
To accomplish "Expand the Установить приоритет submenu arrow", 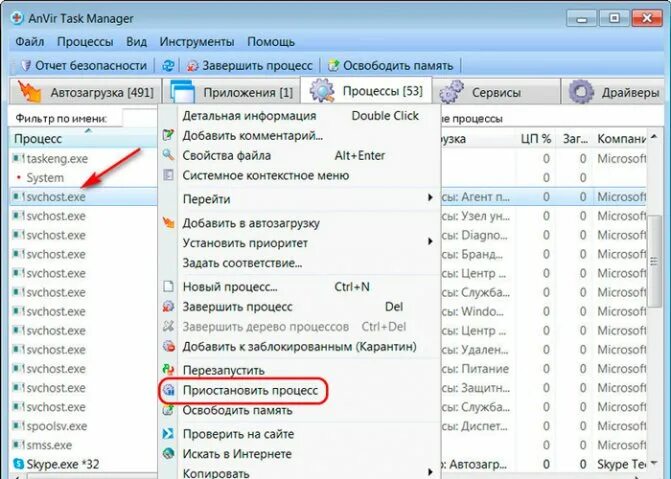I will pos(430,242).
